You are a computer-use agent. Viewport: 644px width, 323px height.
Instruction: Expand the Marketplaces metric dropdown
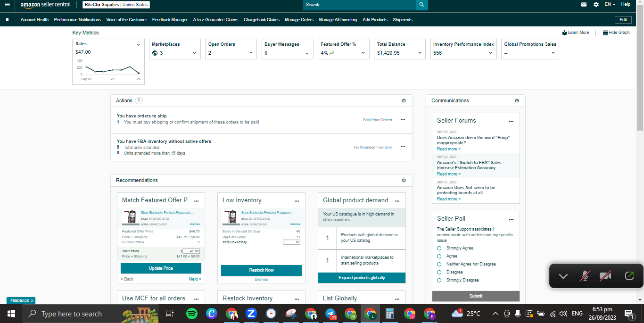coord(194,53)
